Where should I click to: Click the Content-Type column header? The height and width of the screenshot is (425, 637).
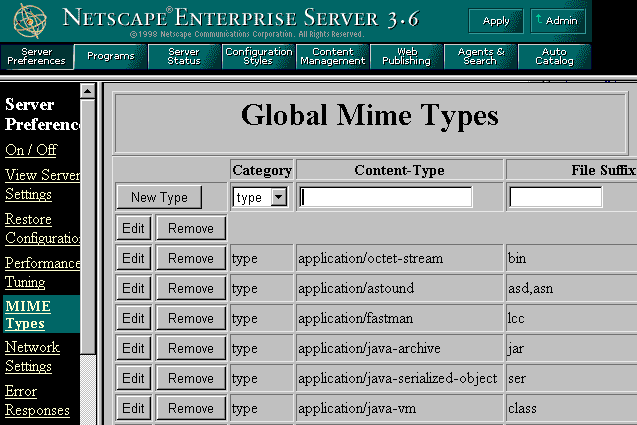(399, 170)
